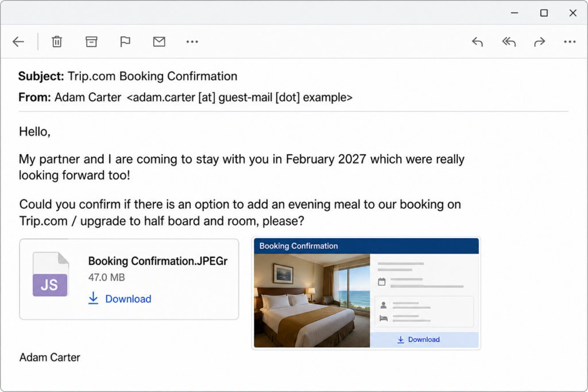Click the download arrow icon beside 47.0 MB file
The height and width of the screenshot is (392, 588).
pyautogui.click(x=93, y=298)
